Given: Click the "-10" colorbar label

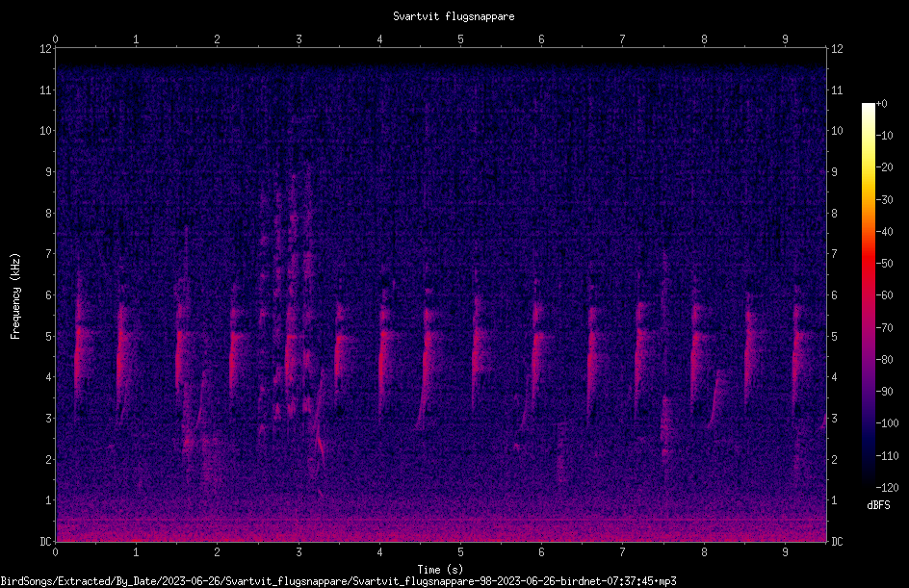Looking at the screenshot, I should pyautogui.click(x=884, y=136).
